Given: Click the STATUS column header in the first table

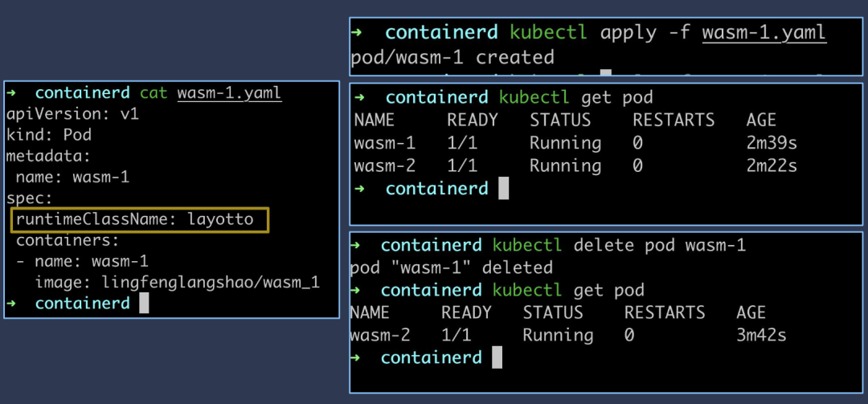Looking at the screenshot, I should coord(560,120).
